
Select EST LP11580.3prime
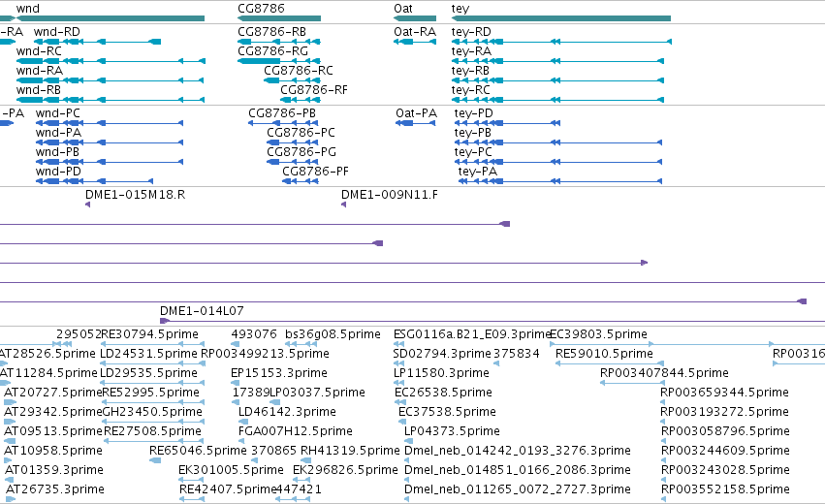[x=441, y=373]
